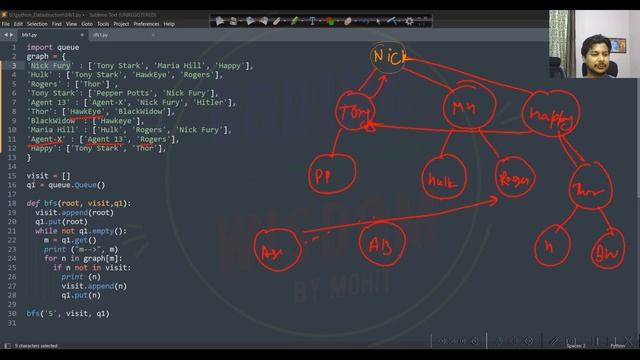Screen dimensions: 640x360
Task: Toggle the side bar icon in status bar
Action: coord(7,346)
